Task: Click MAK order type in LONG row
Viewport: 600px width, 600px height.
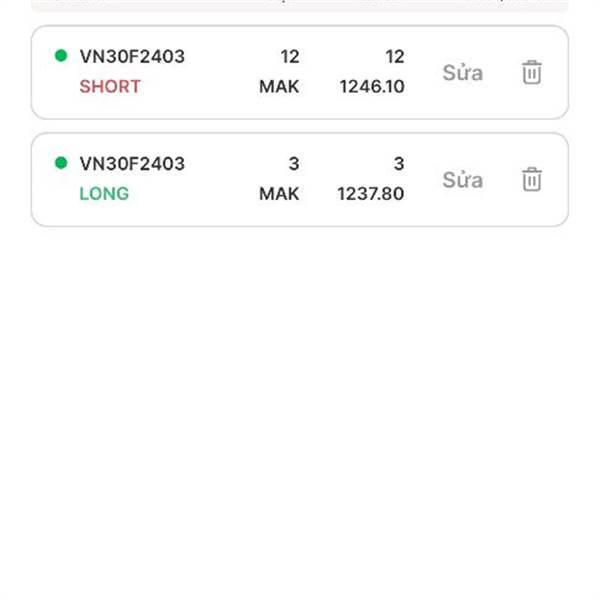Action: point(279,194)
